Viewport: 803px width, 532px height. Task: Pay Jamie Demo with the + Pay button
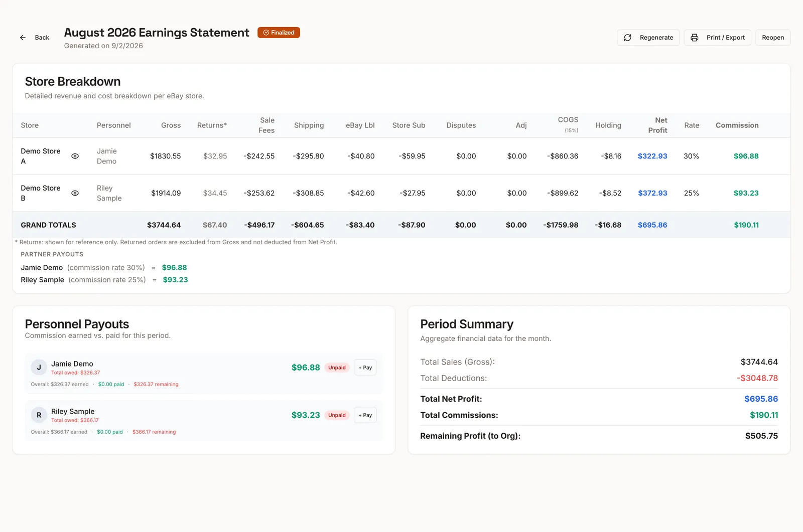[365, 368]
